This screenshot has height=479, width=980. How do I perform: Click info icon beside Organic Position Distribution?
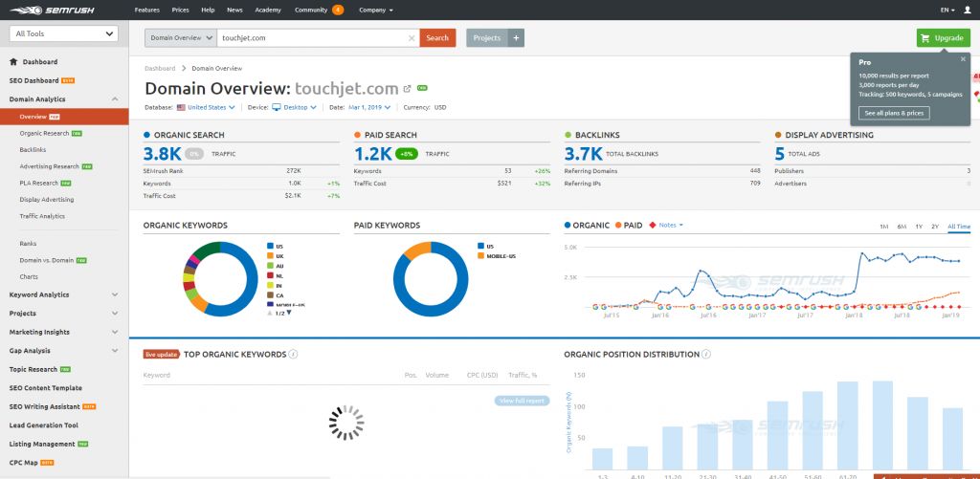[706, 354]
